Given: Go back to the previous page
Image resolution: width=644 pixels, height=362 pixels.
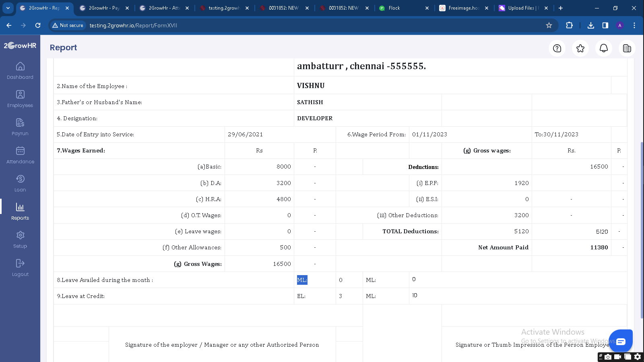Looking at the screenshot, I should point(9,25).
